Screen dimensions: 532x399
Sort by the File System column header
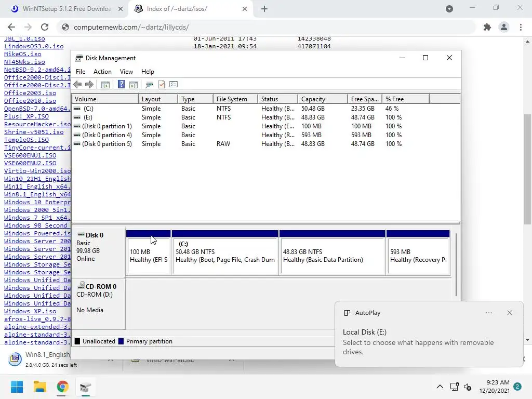[x=235, y=99]
